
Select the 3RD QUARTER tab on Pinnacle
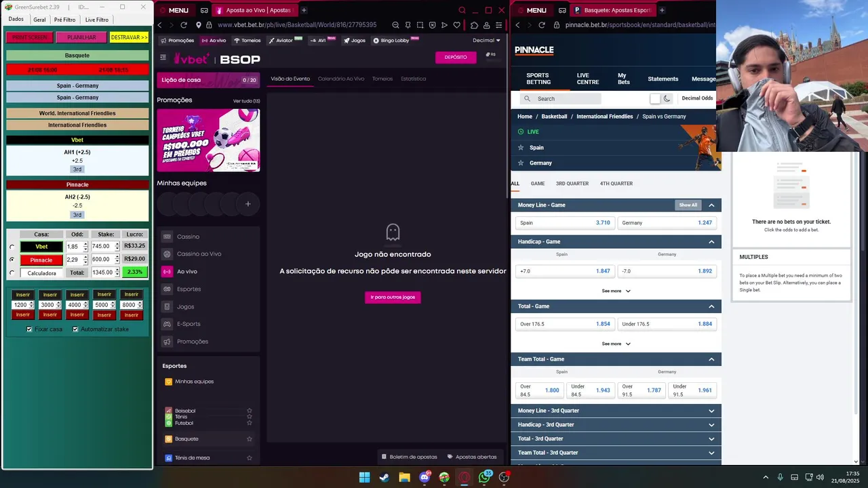pyautogui.click(x=572, y=184)
